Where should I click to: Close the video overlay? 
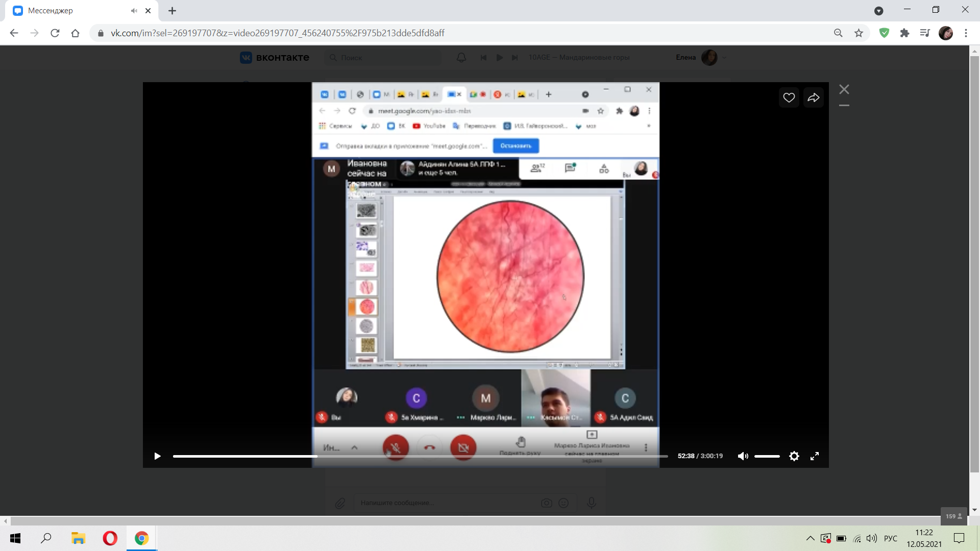844,89
